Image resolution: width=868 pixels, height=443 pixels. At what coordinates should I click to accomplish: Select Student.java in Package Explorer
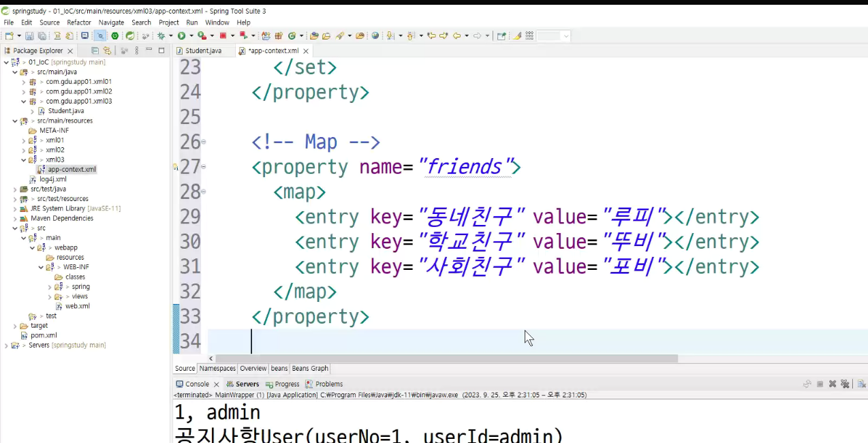[65, 111]
